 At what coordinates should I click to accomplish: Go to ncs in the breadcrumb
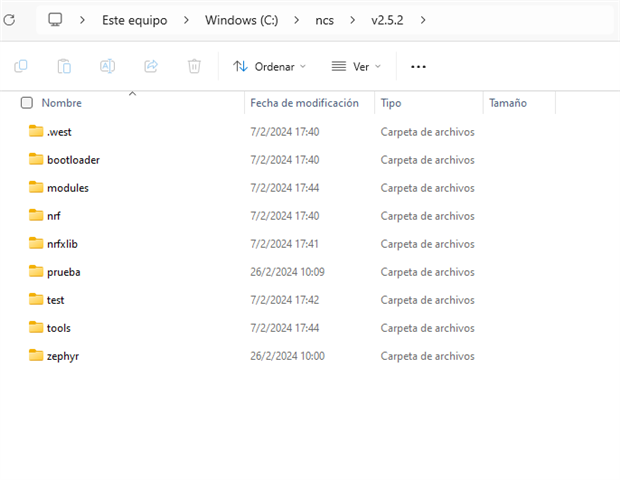pyautogui.click(x=325, y=20)
